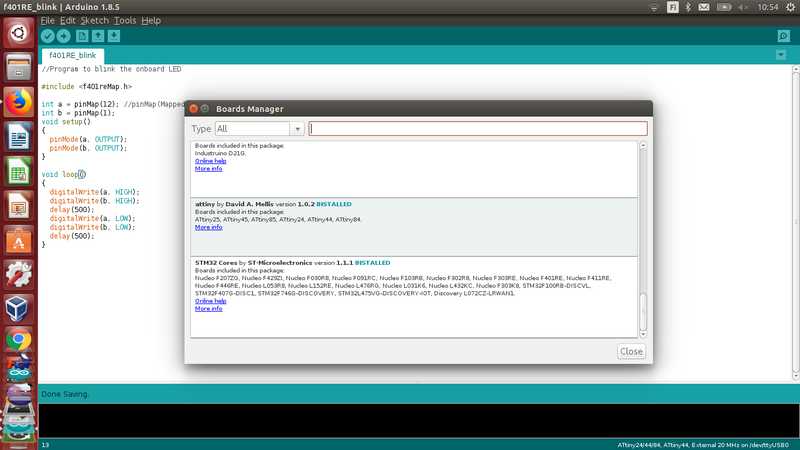Open the Help menu
800x450 pixels.
(x=151, y=20)
